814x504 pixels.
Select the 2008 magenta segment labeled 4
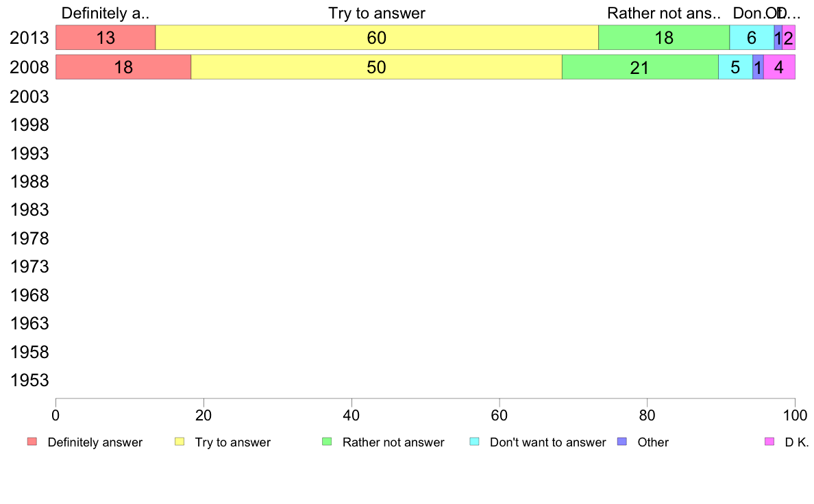(779, 67)
